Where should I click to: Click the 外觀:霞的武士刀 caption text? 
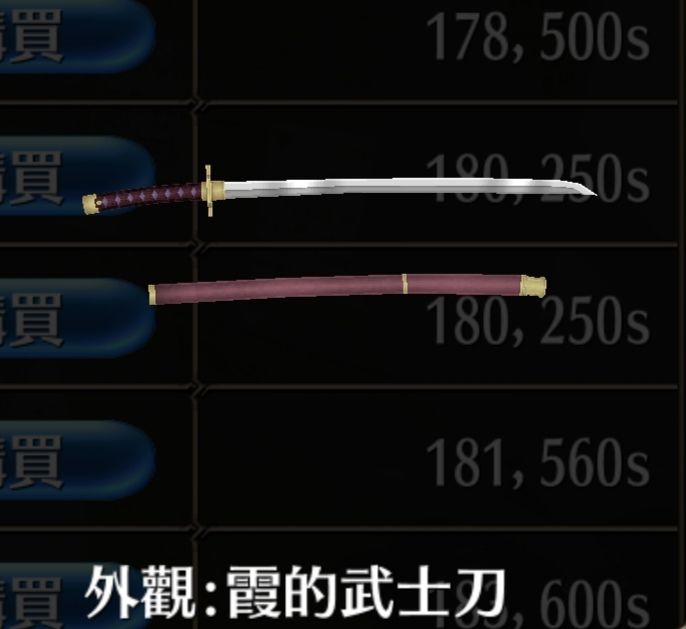(x=295, y=591)
